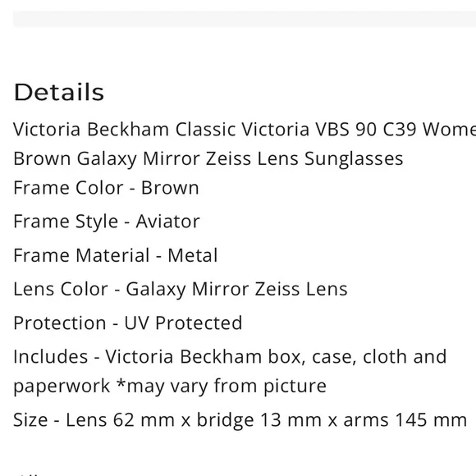The height and width of the screenshot is (476, 476).
Task: Click 'arms 145 mm' in the Size line
Action: point(405,420)
